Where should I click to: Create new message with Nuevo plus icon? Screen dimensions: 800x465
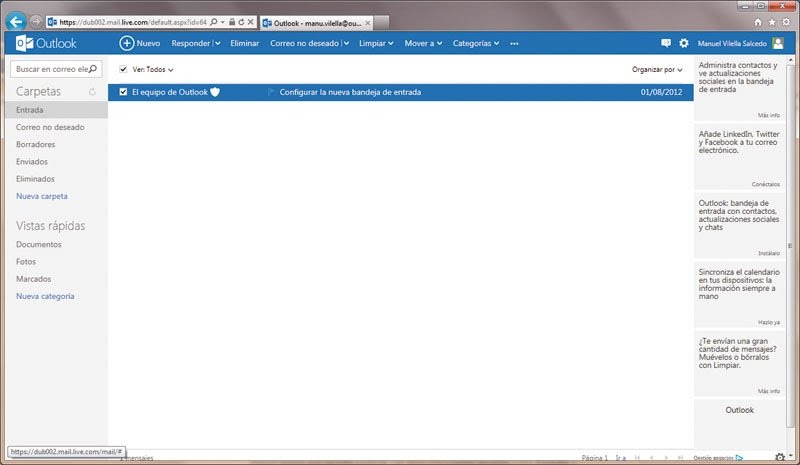[x=127, y=43]
